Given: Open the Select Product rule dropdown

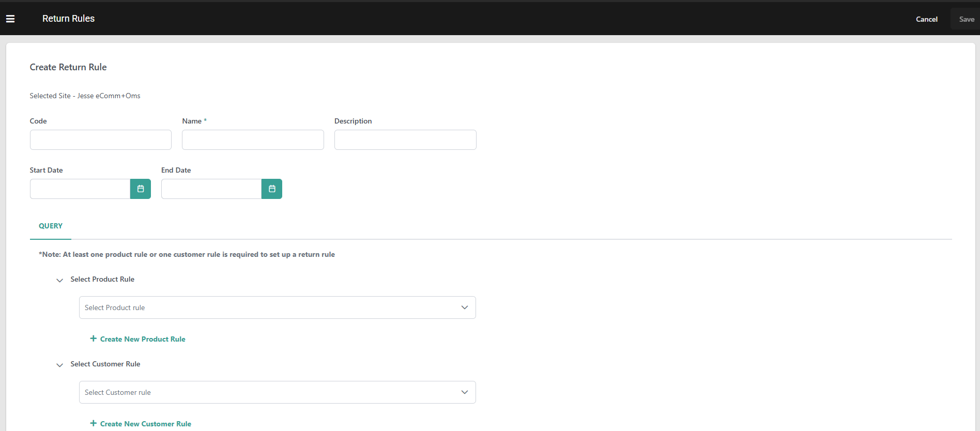Looking at the screenshot, I should pyautogui.click(x=278, y=307).
